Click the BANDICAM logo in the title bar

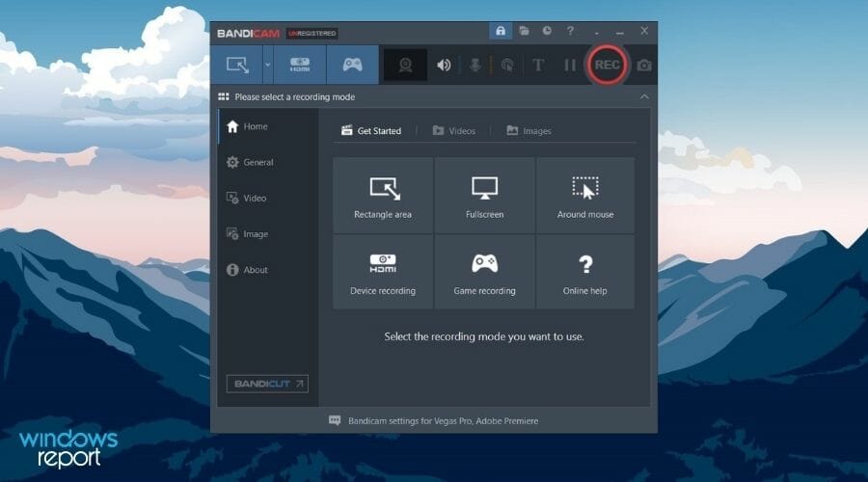tap(249, 33)
